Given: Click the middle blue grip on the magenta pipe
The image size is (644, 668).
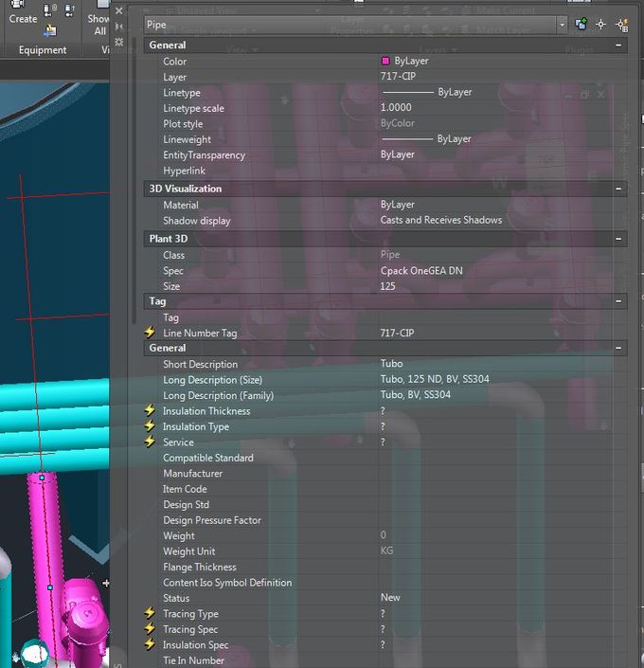Looking at the screenshot, I should [x=50, y=587].
